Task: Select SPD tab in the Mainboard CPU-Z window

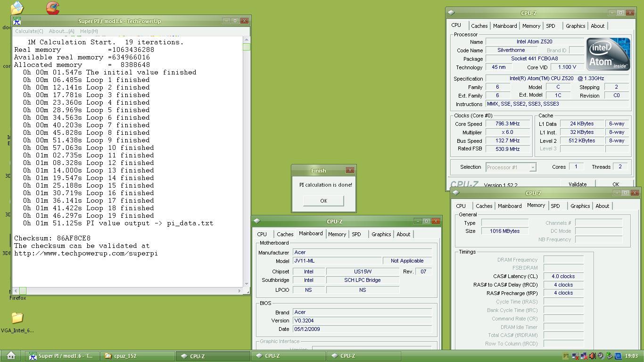Action: click(x=356, y=234)
